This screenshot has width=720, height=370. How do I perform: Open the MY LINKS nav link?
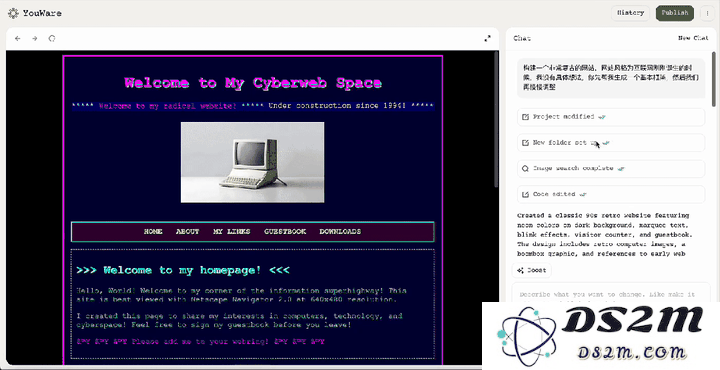[x=231, y=231]
